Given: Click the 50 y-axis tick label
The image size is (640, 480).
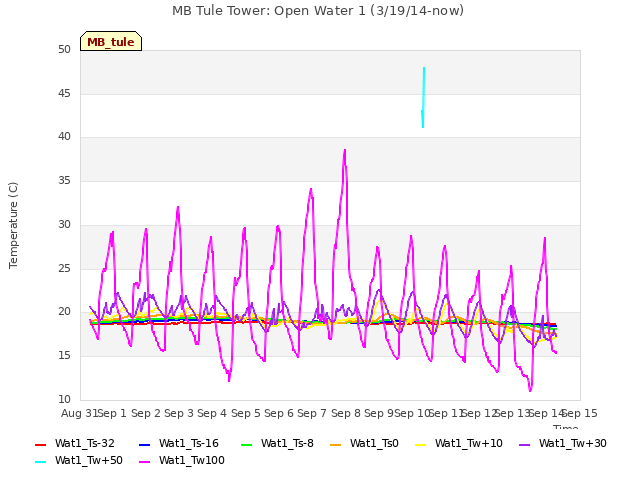Looking at the screenshot, I should click(x=64, y=49).
